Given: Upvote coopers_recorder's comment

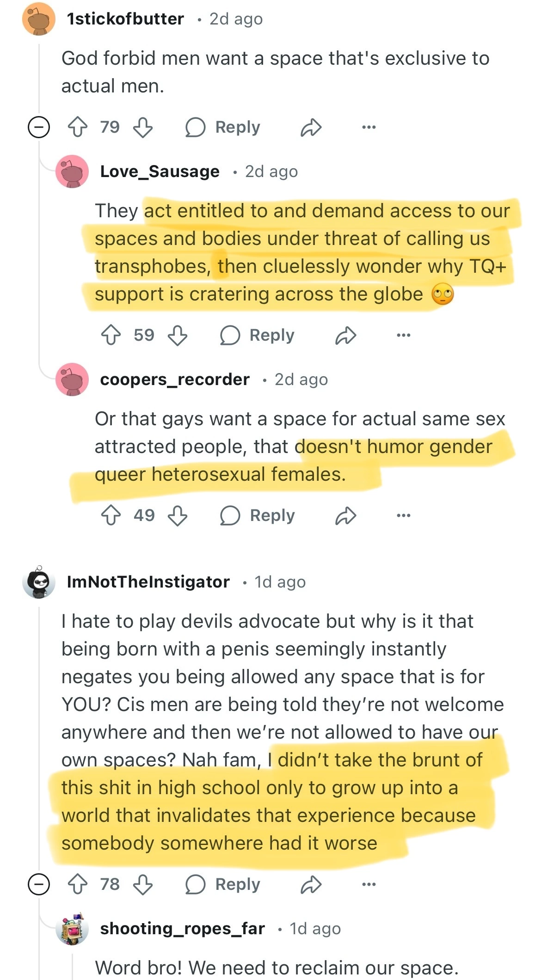Looking at the screenshot, I should [x=111, y=515].
